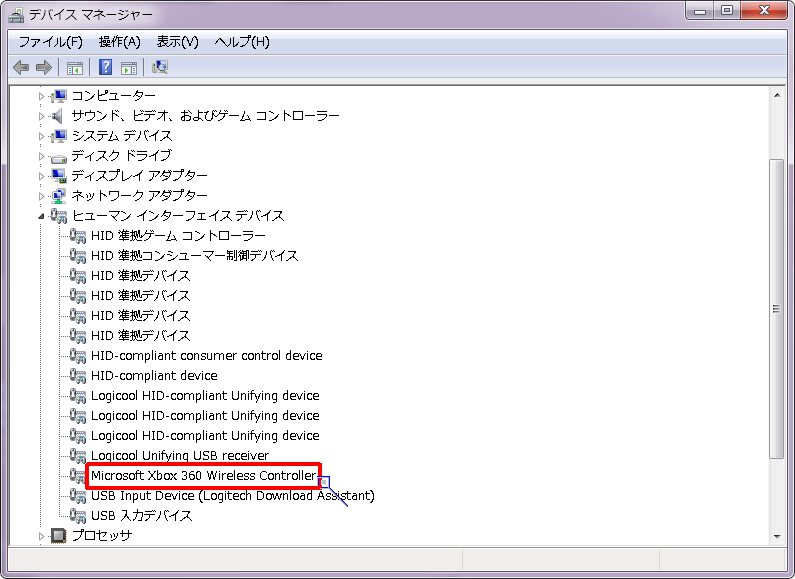Image resolution: width=795 pixels, height=579 pixels.
Task: Expand the ディスプレイ アダプター node
Action: point(42,176)
